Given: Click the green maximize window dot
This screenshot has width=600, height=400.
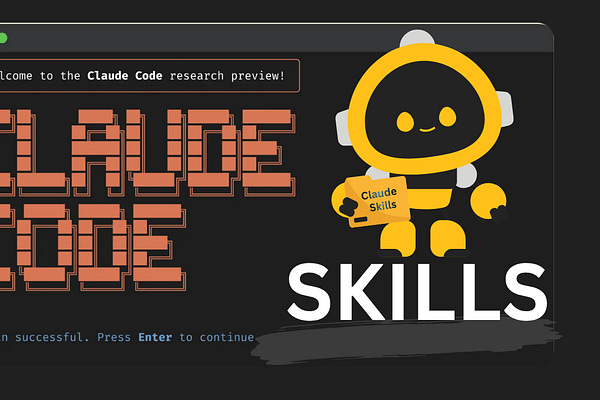Looking at the screenshot, I should tap(3, 38).
